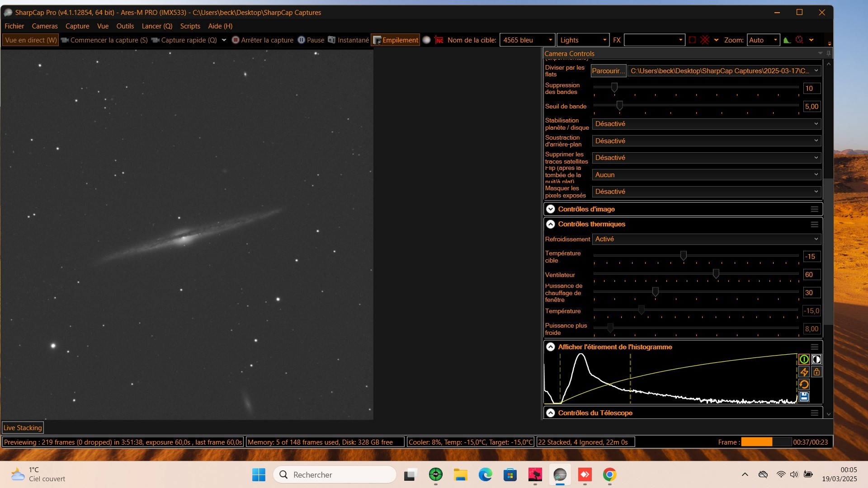The image size is (868, 488).
Task: Open File Explorer from the taskbar
Action: pos(460,474)
